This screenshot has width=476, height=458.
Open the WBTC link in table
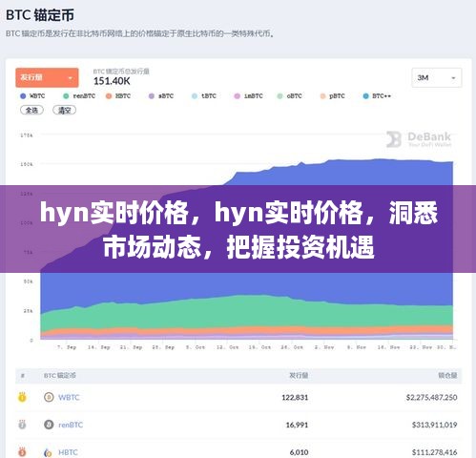[69, 397]
